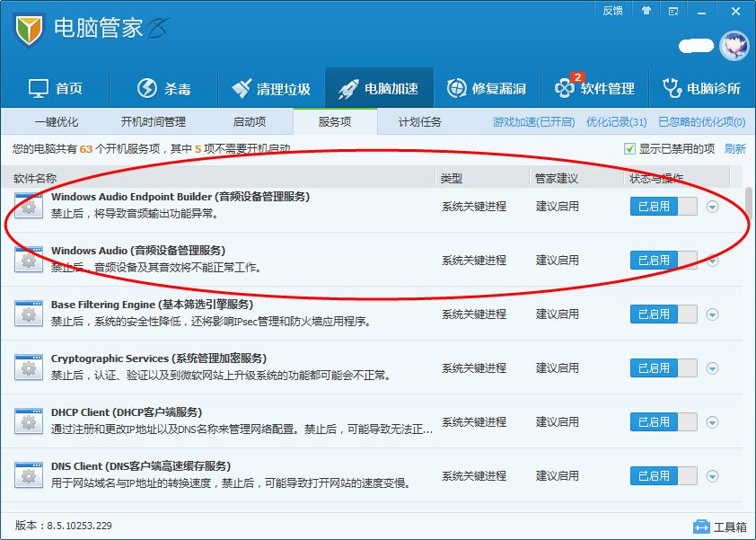Switch to 启动项 sub-tab
The width and height of the screenshot is (756, 540).
250,122
